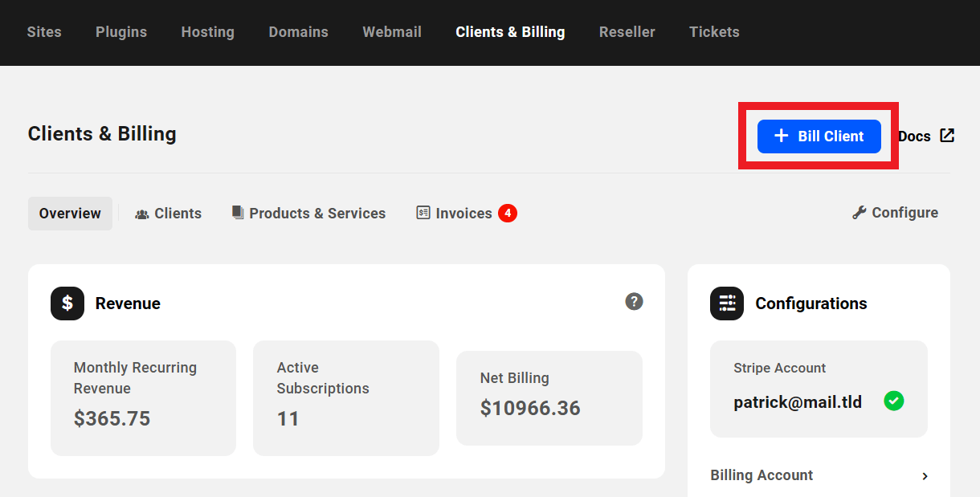Click the dollar icon on the Revenue card

[x=67, y=303]
